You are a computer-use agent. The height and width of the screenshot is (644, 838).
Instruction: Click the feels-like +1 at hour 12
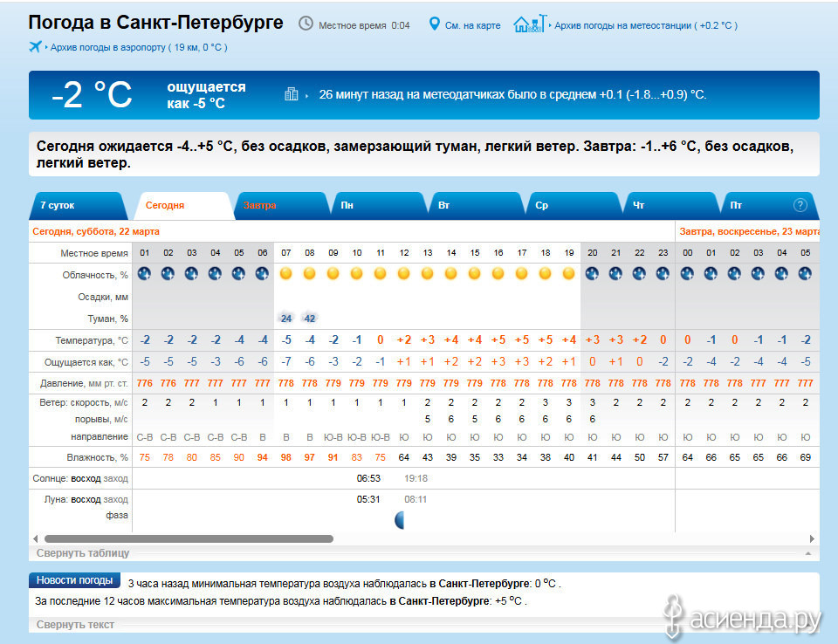tap(404, 362)
